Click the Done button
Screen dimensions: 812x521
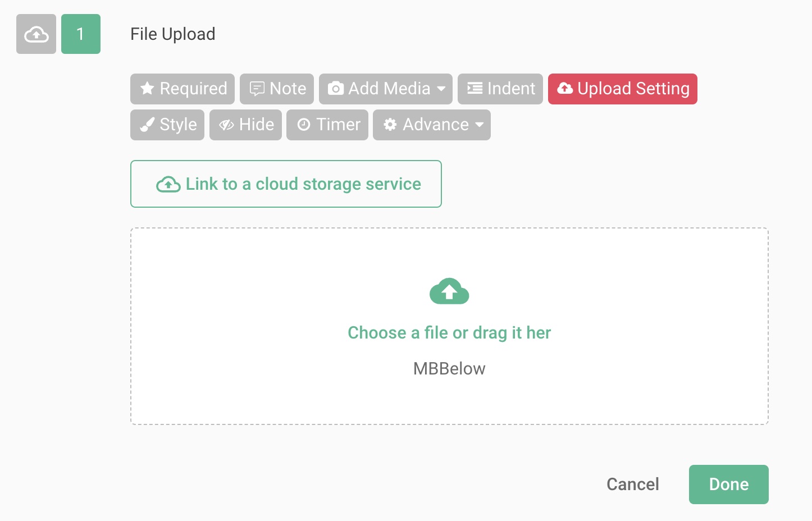[x=728, y=484]
